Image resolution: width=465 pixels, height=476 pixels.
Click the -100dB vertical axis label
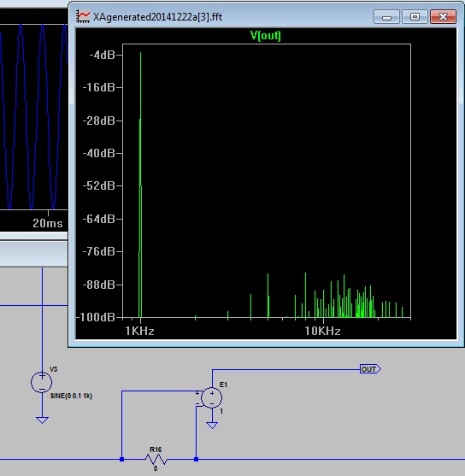click(96, 317)
